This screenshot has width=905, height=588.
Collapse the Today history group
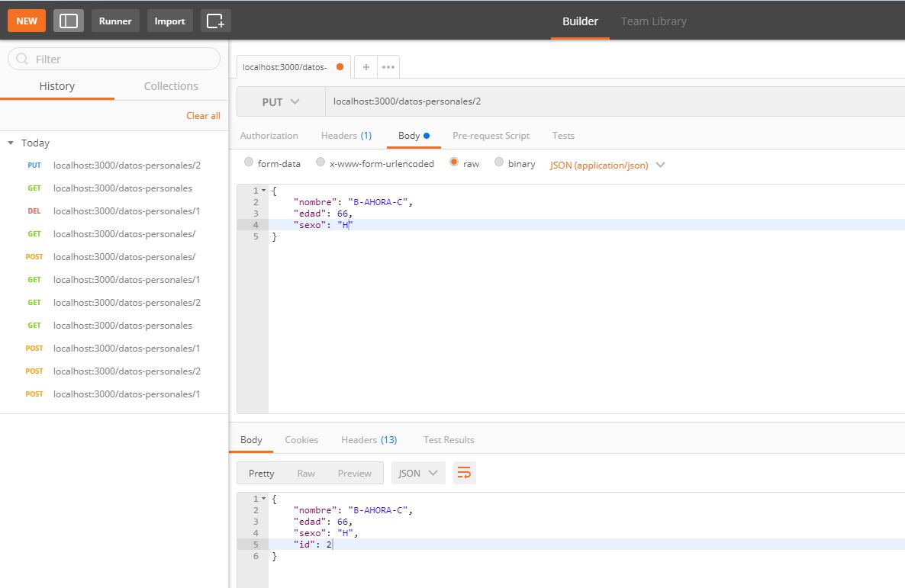[x=11, y=143]
